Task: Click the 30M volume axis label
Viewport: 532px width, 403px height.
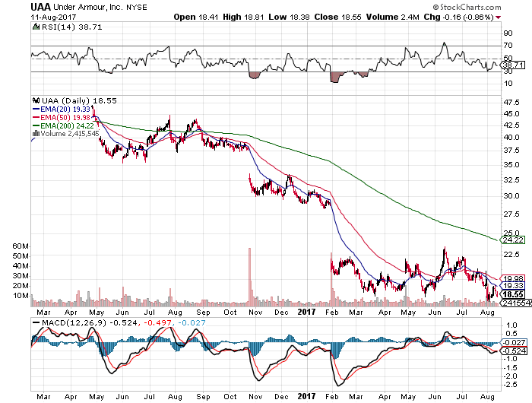Action: [x=21, y=276]
